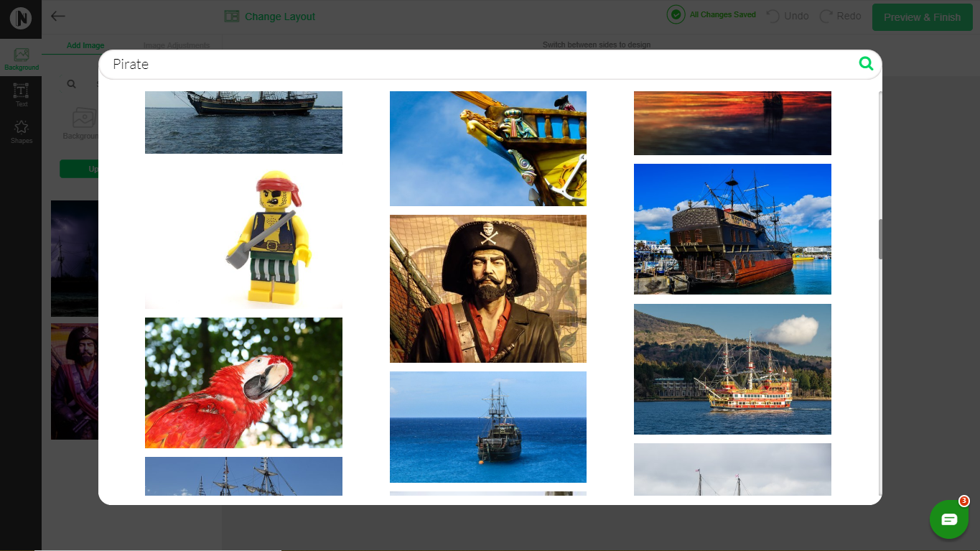980x551 pixels.
Task: Select the bearded pirate captain statue image
Action: (x=487, y=288)
